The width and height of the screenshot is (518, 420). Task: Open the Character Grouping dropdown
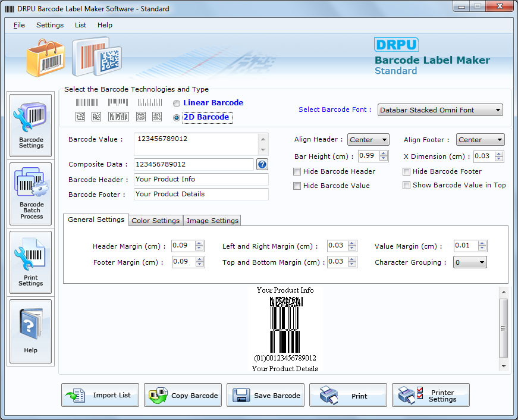470,262
